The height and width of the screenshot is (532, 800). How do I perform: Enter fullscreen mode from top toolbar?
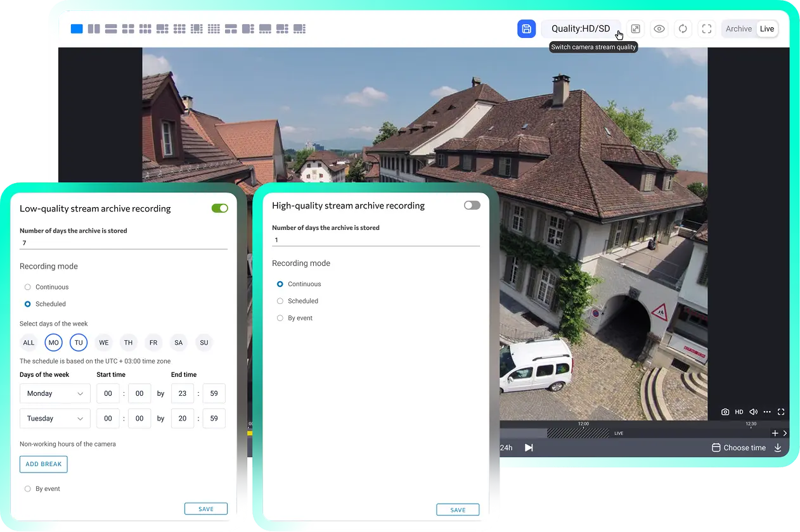tap(706, 29)
